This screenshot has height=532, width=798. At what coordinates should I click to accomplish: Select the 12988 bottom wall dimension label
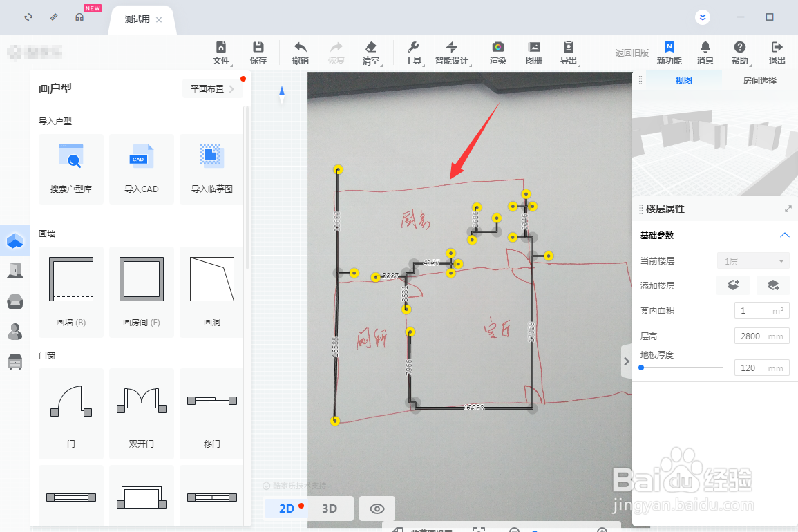click(474, 407)
